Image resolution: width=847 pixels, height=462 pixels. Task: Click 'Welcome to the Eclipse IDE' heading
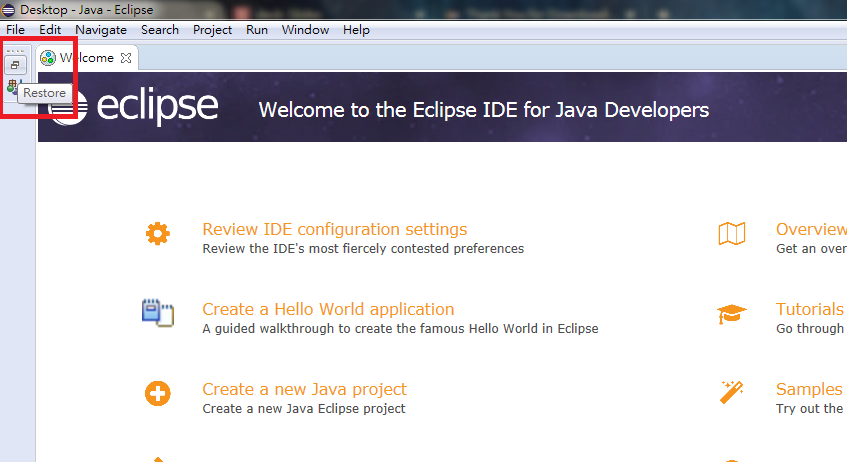(x=483, y=110)
